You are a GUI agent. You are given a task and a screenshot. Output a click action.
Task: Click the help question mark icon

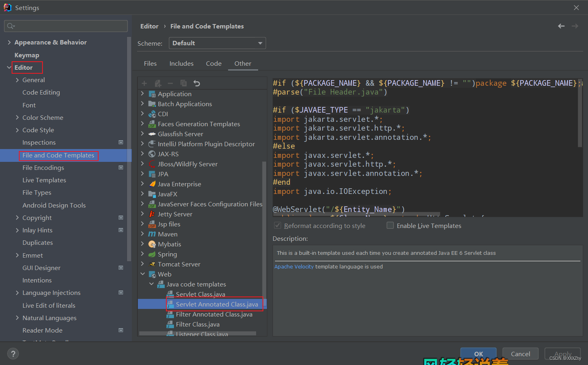pyautogui.click(x=13, y=354)
